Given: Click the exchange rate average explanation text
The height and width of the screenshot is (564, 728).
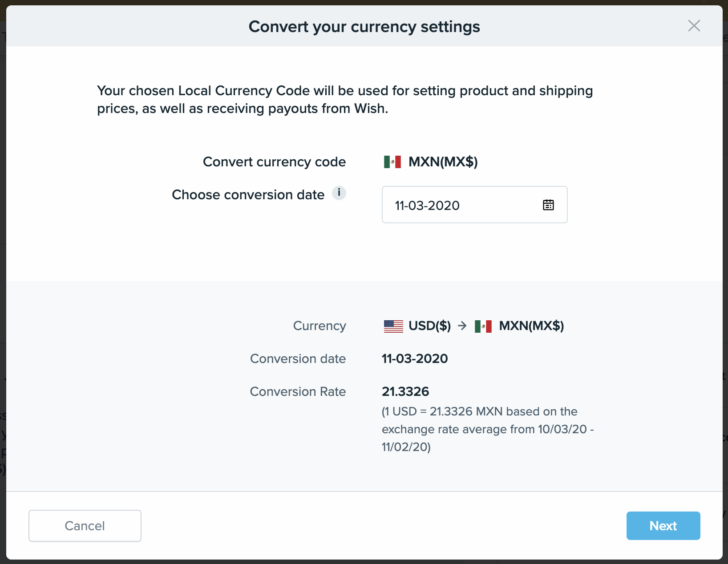Looking at the screenshot, I should click(x=487, y=429).
